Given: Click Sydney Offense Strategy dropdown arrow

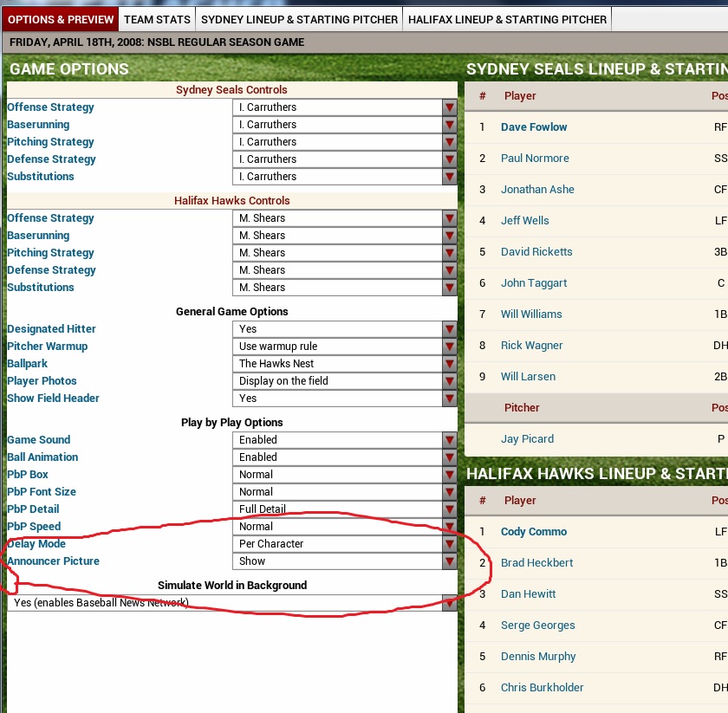Looking at the screenshot, I should pyautogui.click(x=449, y=107).
